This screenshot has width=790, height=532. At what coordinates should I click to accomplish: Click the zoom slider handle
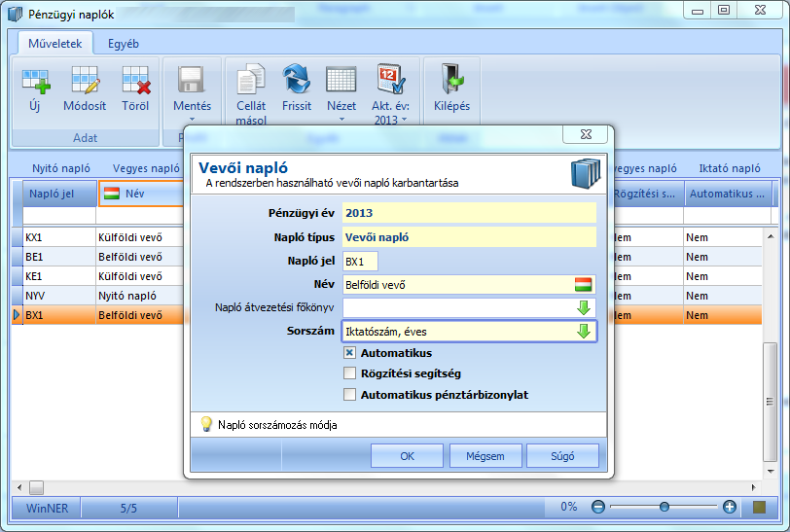(664, 507)
